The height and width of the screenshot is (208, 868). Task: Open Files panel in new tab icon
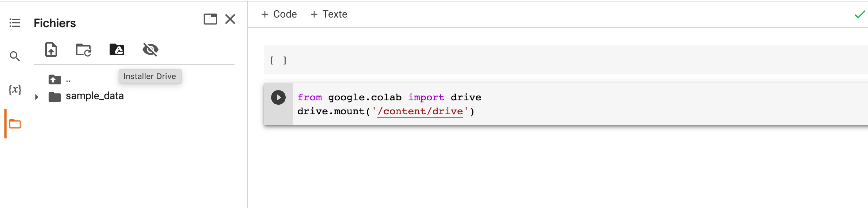tap(210, 19)
